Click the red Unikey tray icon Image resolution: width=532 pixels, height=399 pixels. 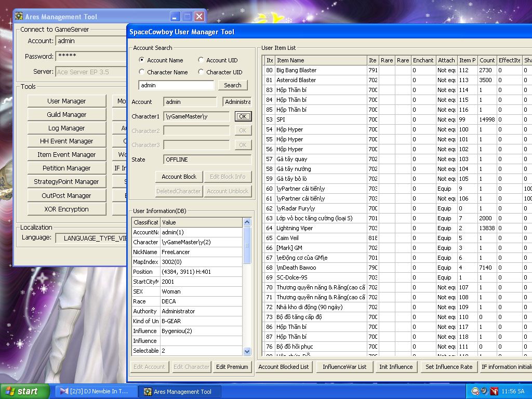point(494,391)
